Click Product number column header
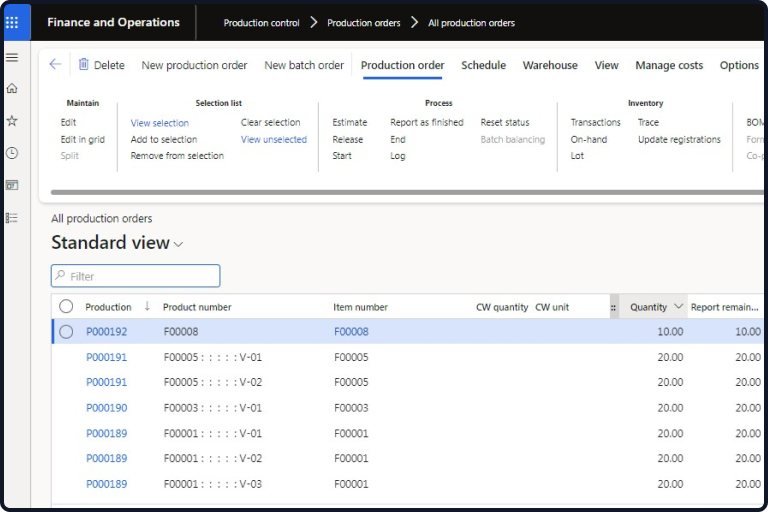 click(197, 307)
